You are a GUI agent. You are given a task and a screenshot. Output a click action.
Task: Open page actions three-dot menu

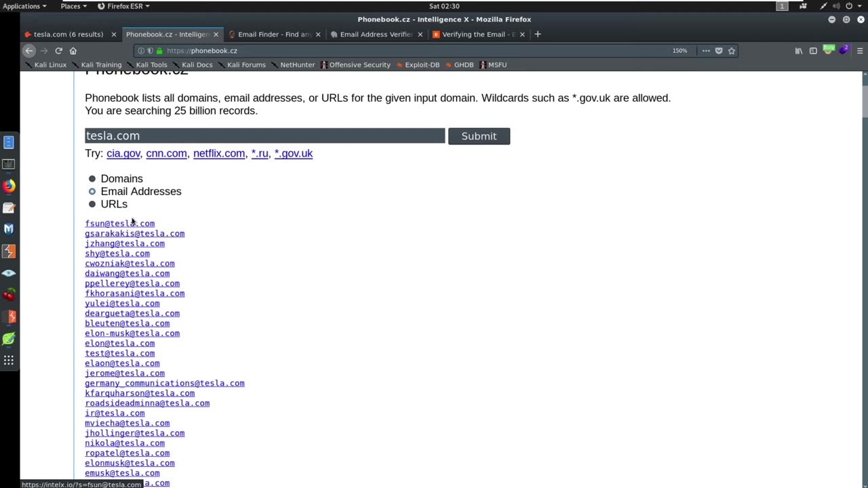706,51
